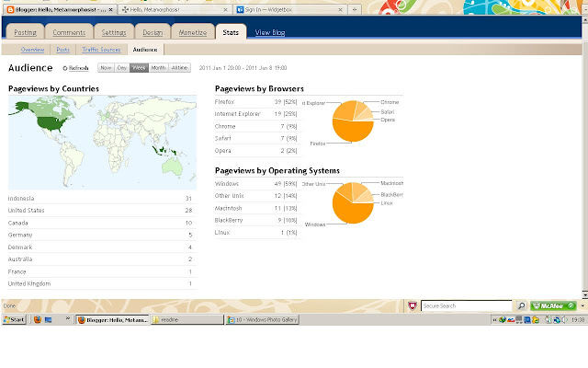
Task: Click the Linux operating system row
Action: (x=257, y=233)
